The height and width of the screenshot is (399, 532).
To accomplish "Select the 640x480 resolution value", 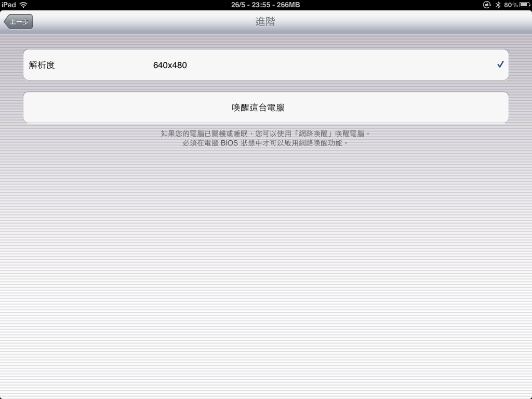I will 170,65.
